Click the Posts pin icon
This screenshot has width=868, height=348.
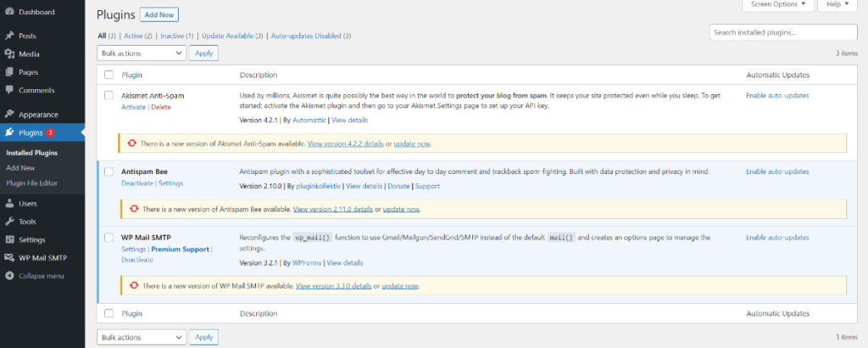9,36
